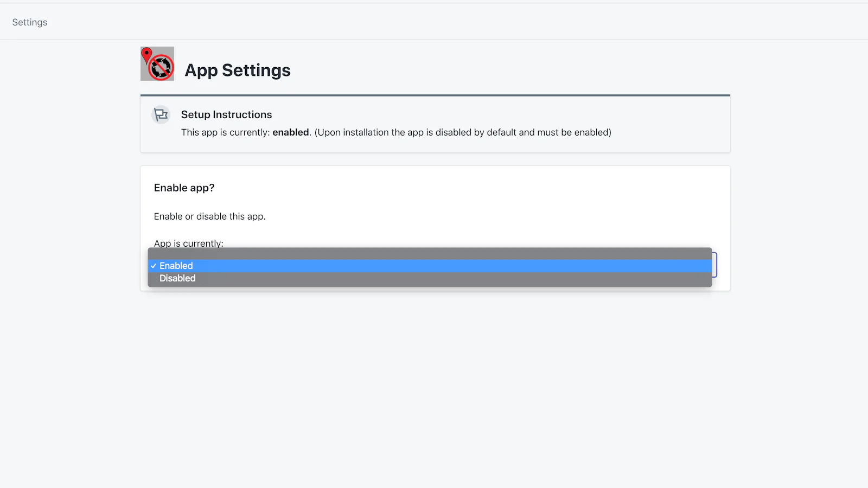868x488 pixels.
Task: Click the flag icon beside Setup Instructions
Action: pyautogui.click(x=161, y=115)
